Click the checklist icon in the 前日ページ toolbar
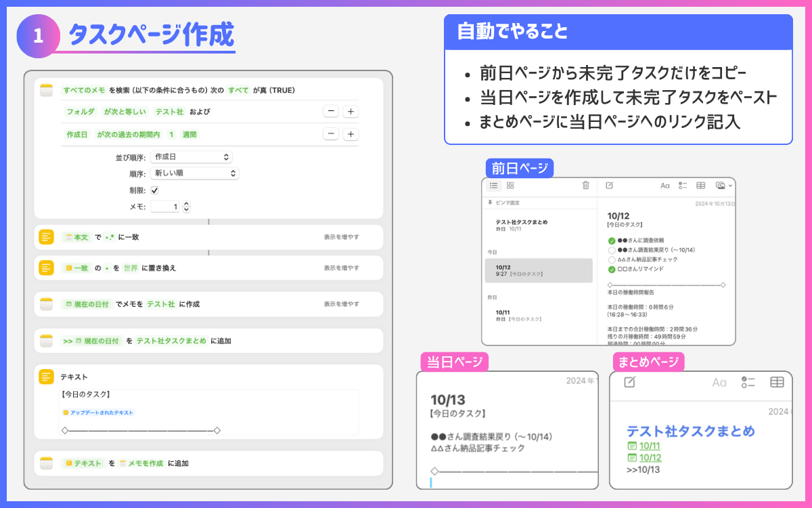Viewport: 812px width, 508px height. pos(682,186)
